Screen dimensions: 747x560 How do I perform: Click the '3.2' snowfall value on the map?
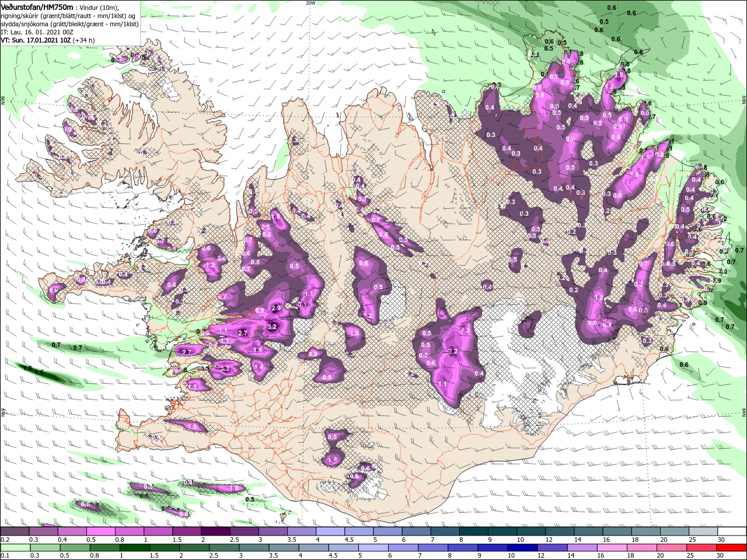point(272,327)
